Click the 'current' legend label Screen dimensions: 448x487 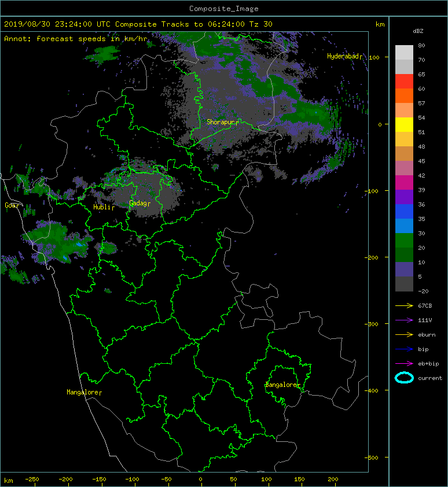[x=430, y=378]
